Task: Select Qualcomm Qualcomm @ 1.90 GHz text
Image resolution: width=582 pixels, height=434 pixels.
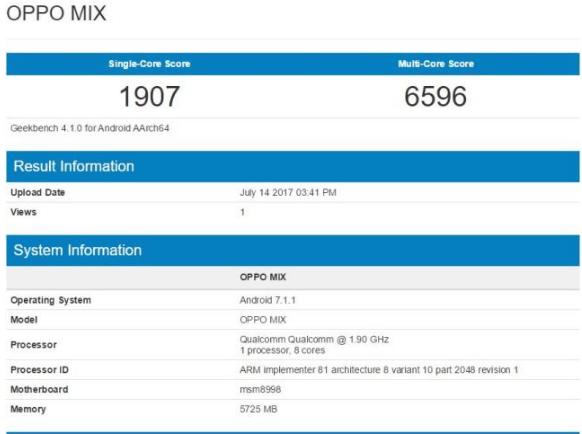Action: tap(314, 339)
